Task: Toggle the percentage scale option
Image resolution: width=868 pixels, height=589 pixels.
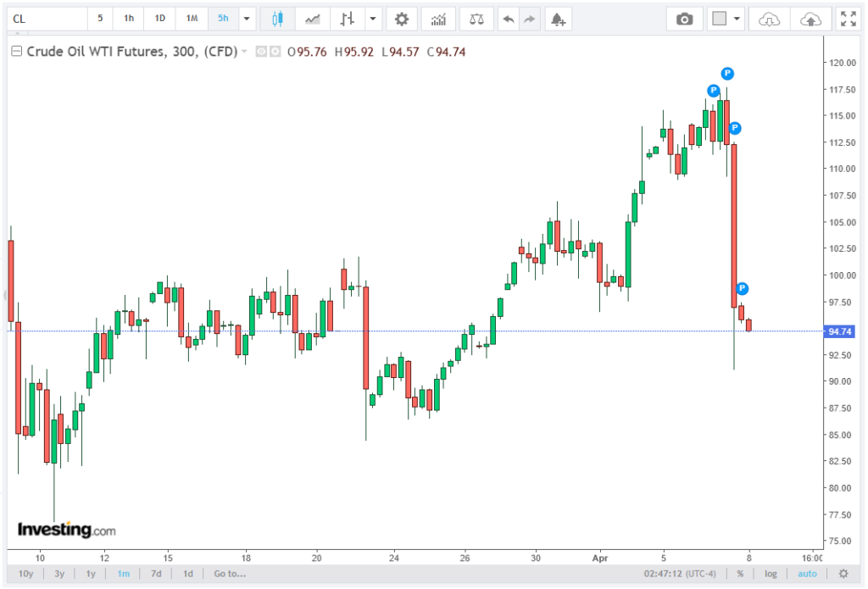Action: click(x=740, y=574)
